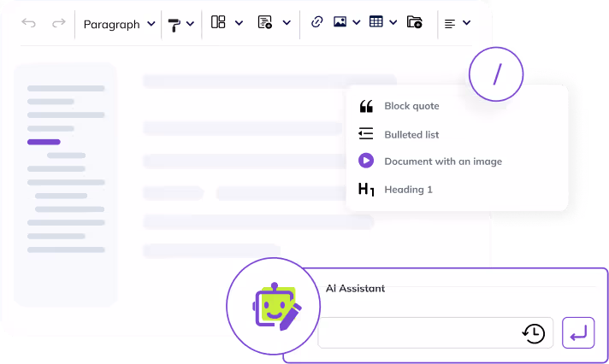
Task: Click the redo arrow in the toolbar
Action: click(x=58, y=23)
